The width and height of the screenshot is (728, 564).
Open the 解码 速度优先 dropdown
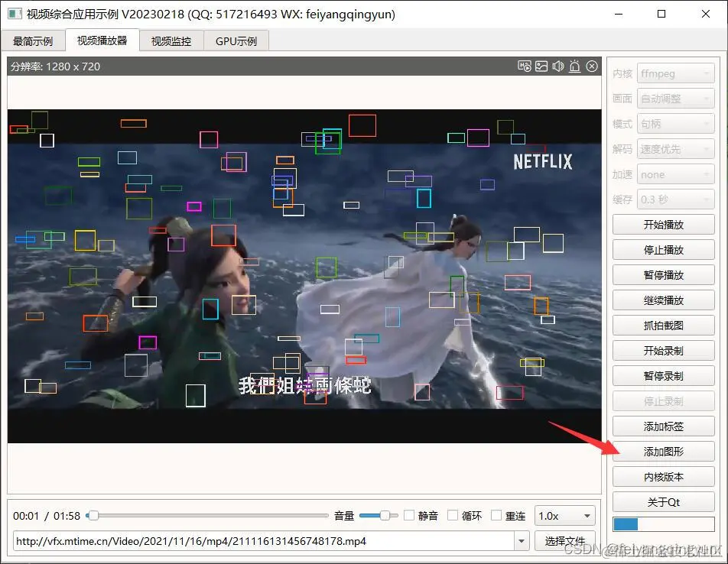(x=675, y=149)
